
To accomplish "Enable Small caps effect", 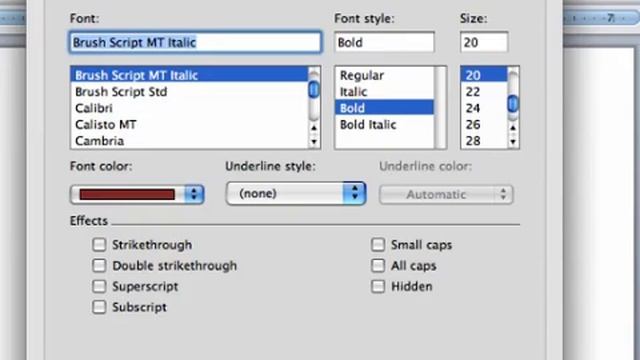I will [378, 245].
